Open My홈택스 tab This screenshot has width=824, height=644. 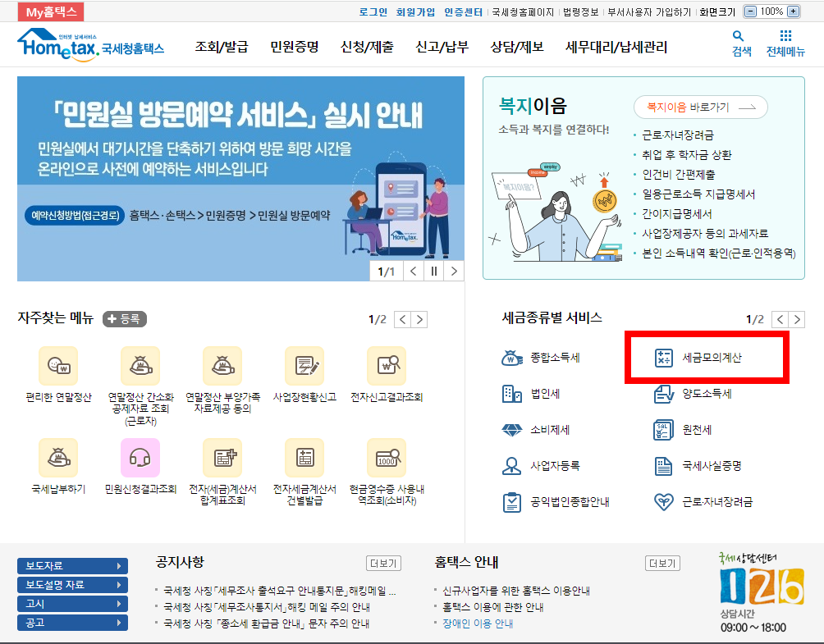(x=51, y=11)
